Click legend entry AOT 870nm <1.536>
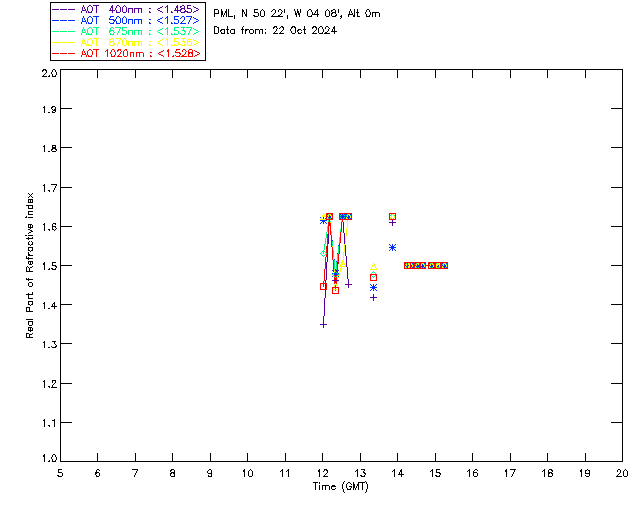 pos(126,42)
